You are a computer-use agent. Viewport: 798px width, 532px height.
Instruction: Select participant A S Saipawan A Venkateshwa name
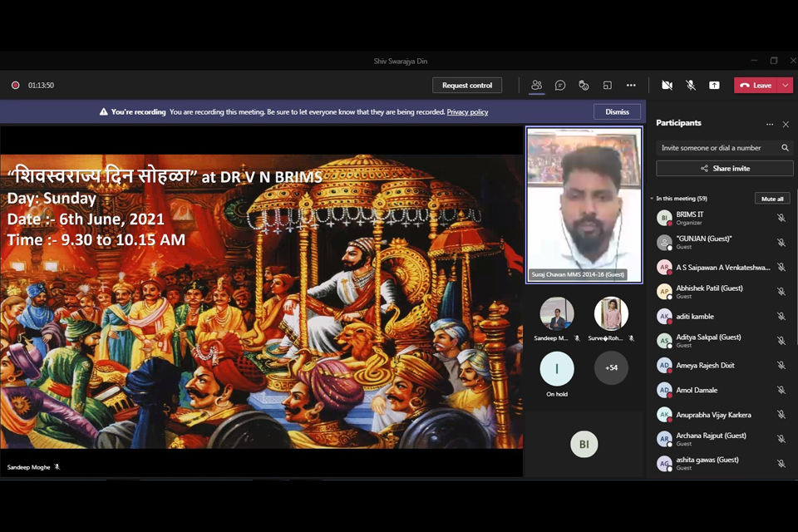723,268
